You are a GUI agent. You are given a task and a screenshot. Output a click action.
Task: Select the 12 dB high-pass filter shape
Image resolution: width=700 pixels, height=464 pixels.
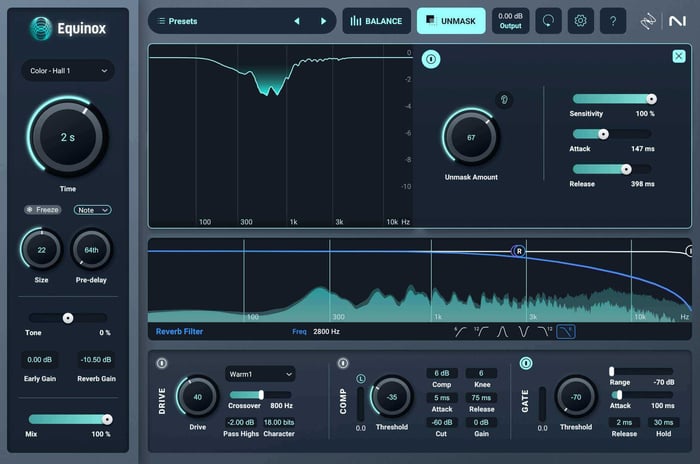coord(481,331)
